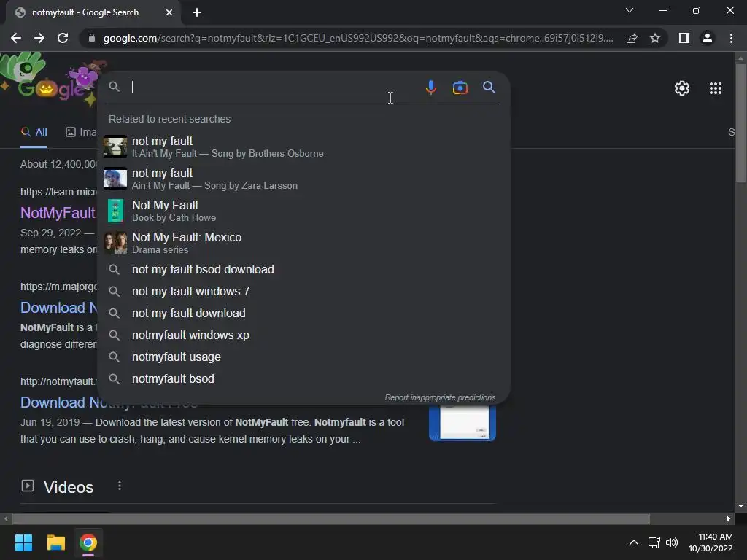
Task: Reload the Google search page
Action: coord(63,38)
